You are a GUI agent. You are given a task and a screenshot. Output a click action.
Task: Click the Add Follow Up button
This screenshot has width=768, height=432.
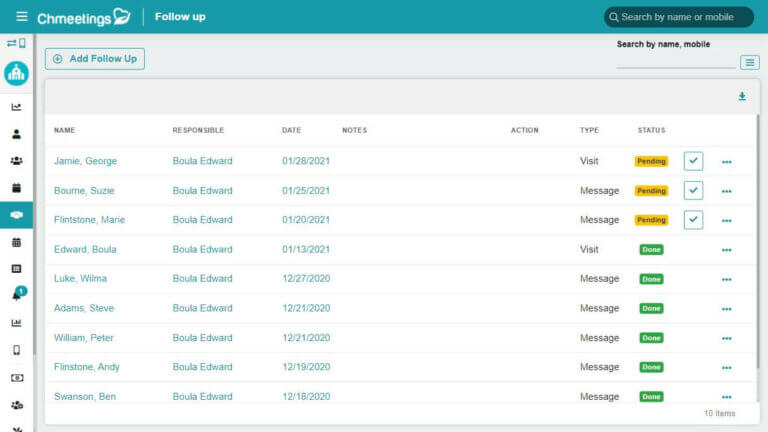(x=95, y=59)
